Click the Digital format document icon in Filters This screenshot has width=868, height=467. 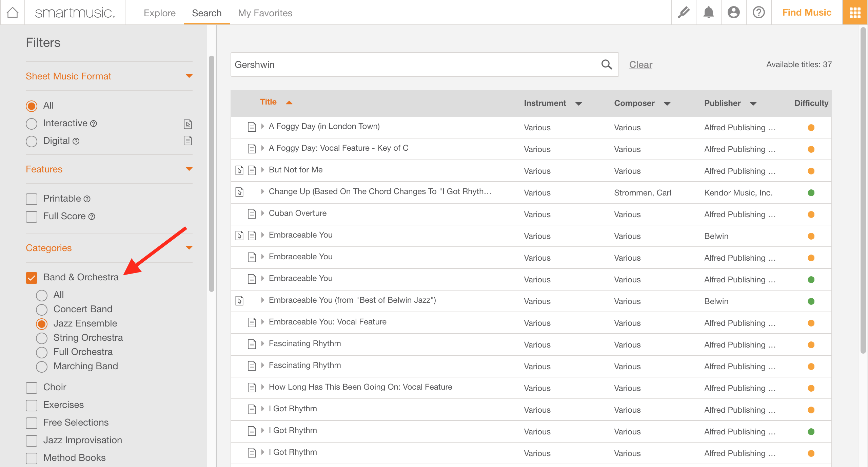[x=188, y=141]
